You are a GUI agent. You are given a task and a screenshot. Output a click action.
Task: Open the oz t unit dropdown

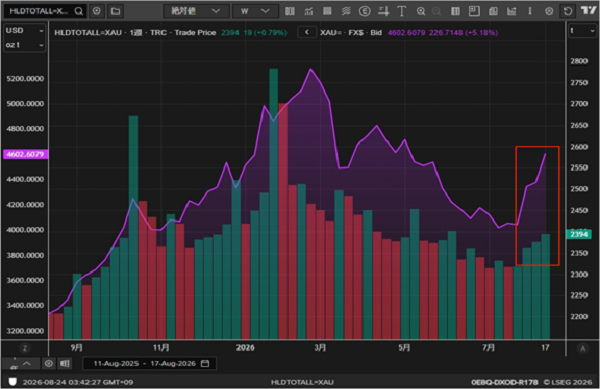point(24,45)
